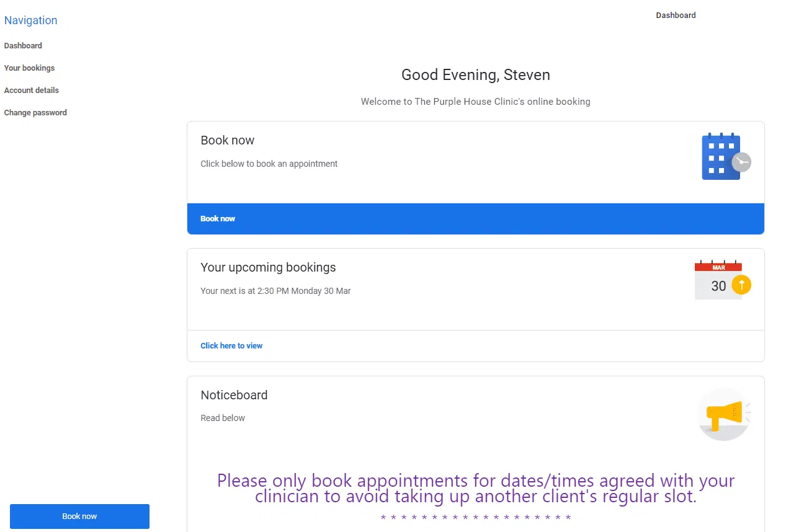Click the blue calendar with clock icon
The image size is (786, 532).
coord(725,157)
